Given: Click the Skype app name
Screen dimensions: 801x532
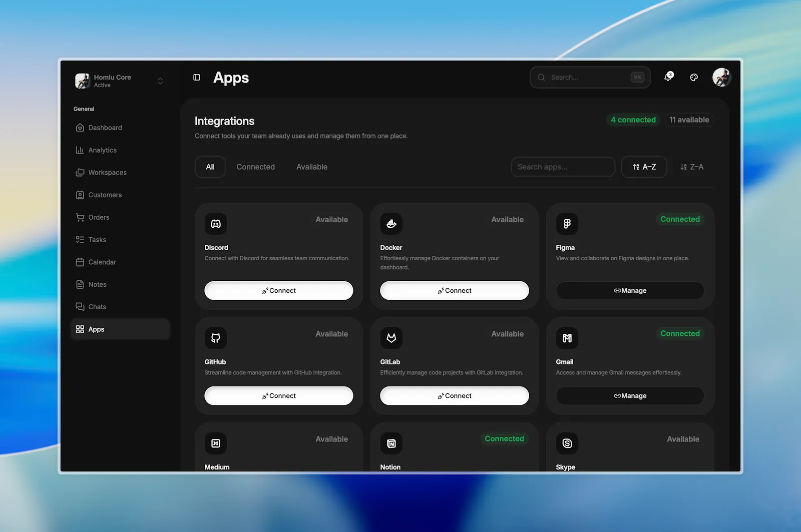Looking at the screenshot, I should click(x=566, y=467).
